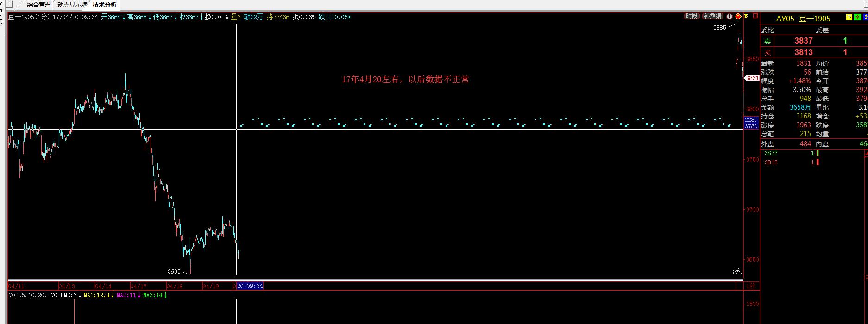Click the 金额 value 3658万
This screenshot has height=324, width=868.
tap(800, 107)
